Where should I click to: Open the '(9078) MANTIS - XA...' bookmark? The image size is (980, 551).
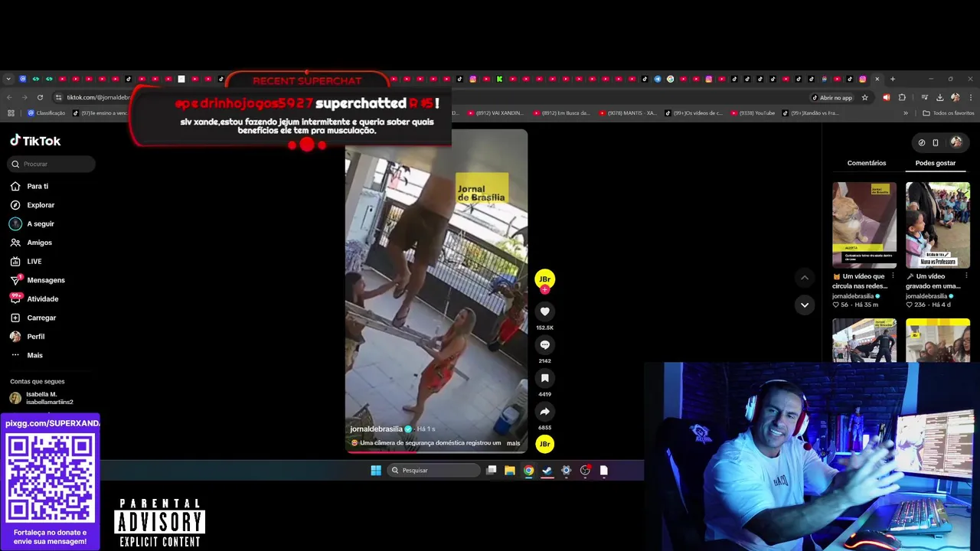628,113
